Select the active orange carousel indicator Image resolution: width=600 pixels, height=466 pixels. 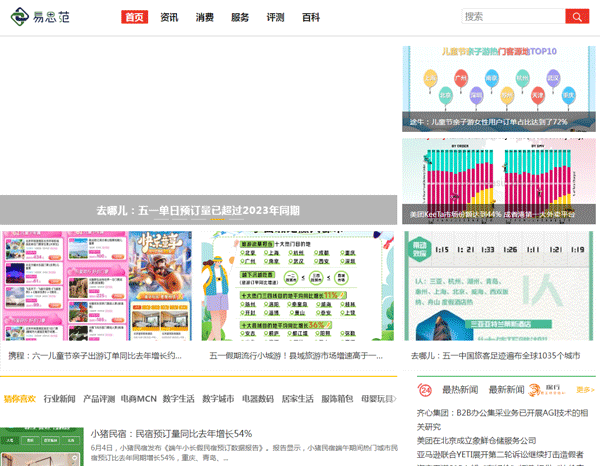[217, 220]
